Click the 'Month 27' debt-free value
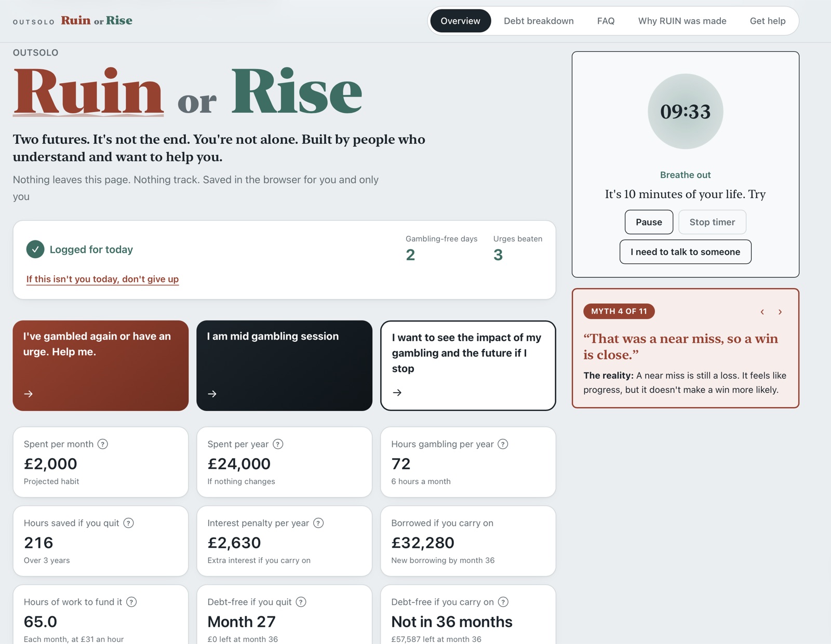Viewport: 831px width, 644px height. [242, 622]
